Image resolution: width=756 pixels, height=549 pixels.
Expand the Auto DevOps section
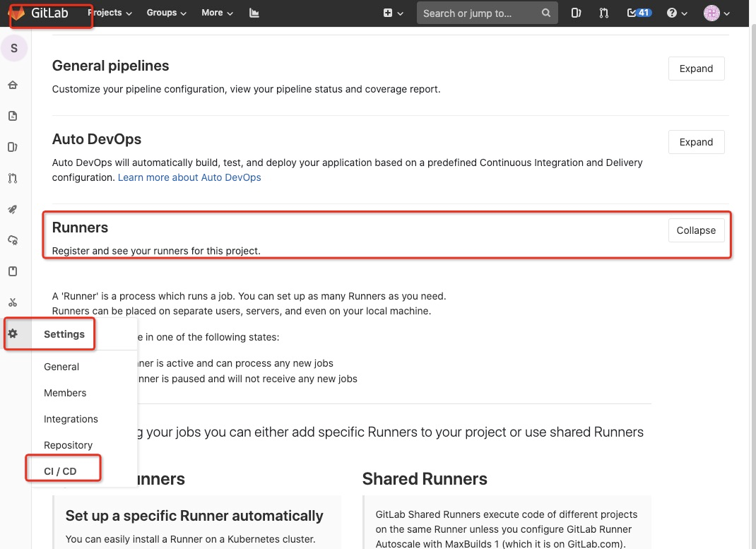coord(696,142)
